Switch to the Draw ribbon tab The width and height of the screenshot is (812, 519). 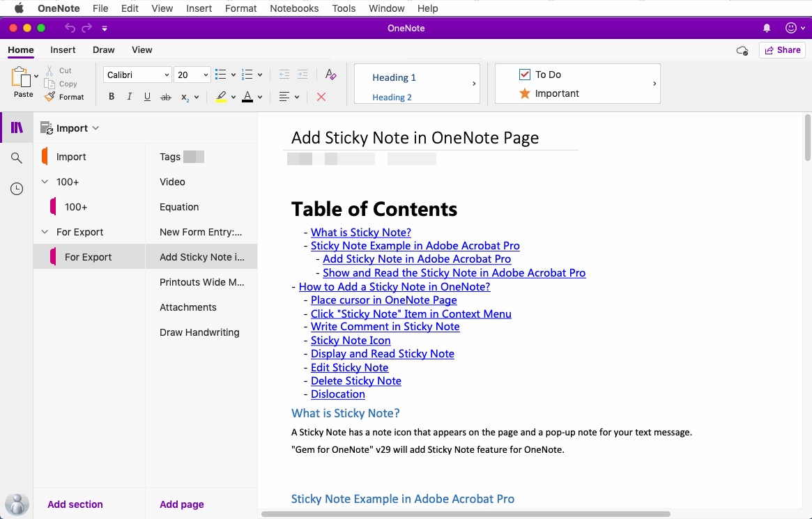pos(104,49)
